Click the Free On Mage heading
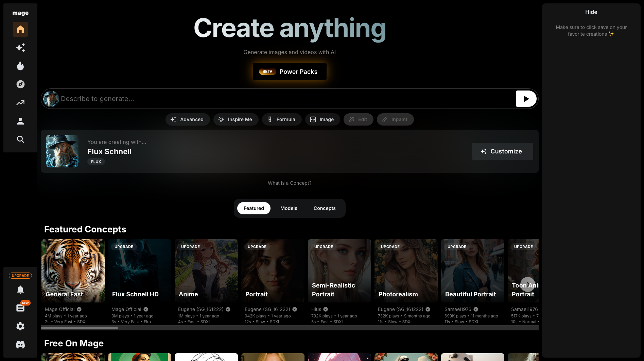Viewport: 644px width, 361px height. pyautogui.click(x=74, y=343)
